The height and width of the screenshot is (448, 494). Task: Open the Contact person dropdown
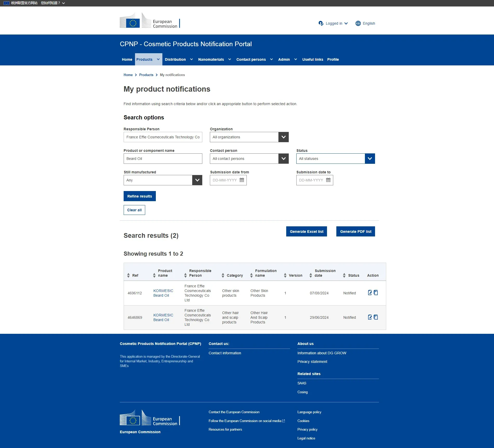coord(249,159)
